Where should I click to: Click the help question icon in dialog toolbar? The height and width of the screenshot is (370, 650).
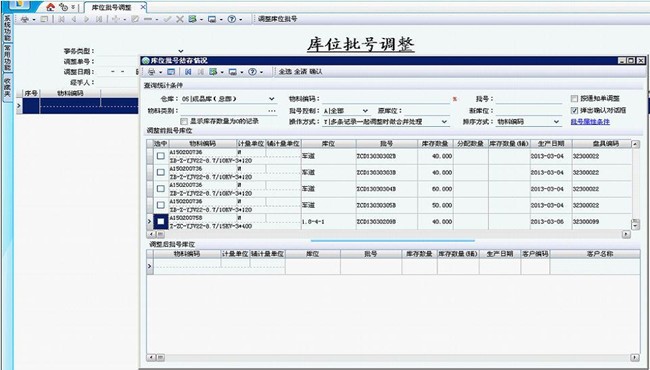tap(252, 72)
